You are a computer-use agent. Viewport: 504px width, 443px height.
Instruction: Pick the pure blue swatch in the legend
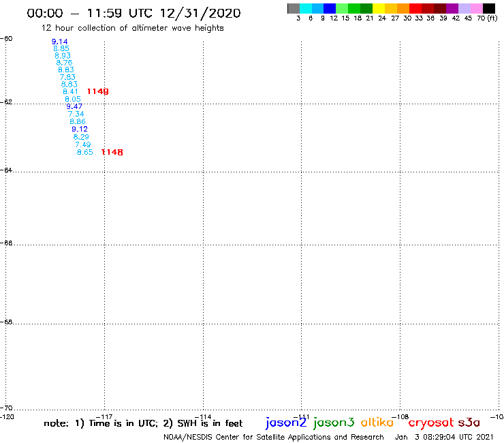[330, 8]
